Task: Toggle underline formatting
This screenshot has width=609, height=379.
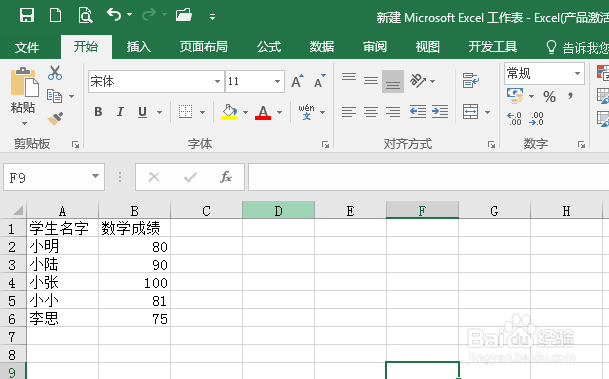Action: (143, 112)
